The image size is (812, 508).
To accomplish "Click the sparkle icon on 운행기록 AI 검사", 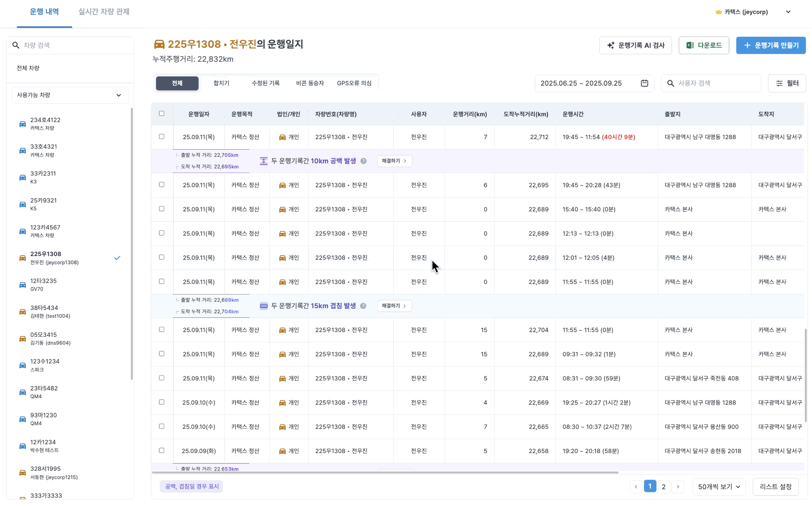I will click(x=611, y=46).
